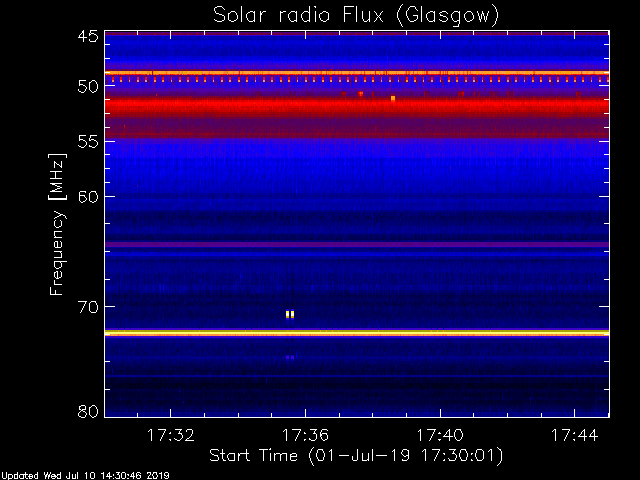
Task: Click the 80 frequency tick label
Action: pos(88,411)
